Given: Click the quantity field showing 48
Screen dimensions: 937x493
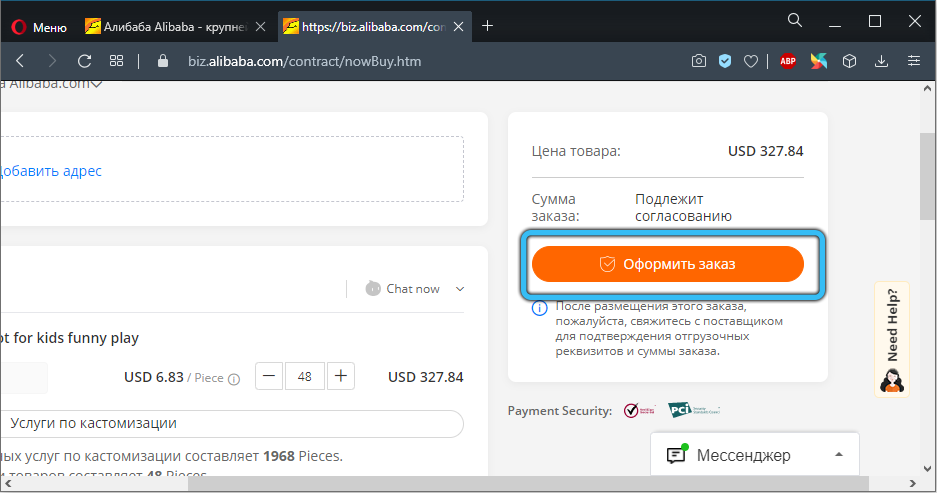Looking at the screenshot, I should [305, 377].
